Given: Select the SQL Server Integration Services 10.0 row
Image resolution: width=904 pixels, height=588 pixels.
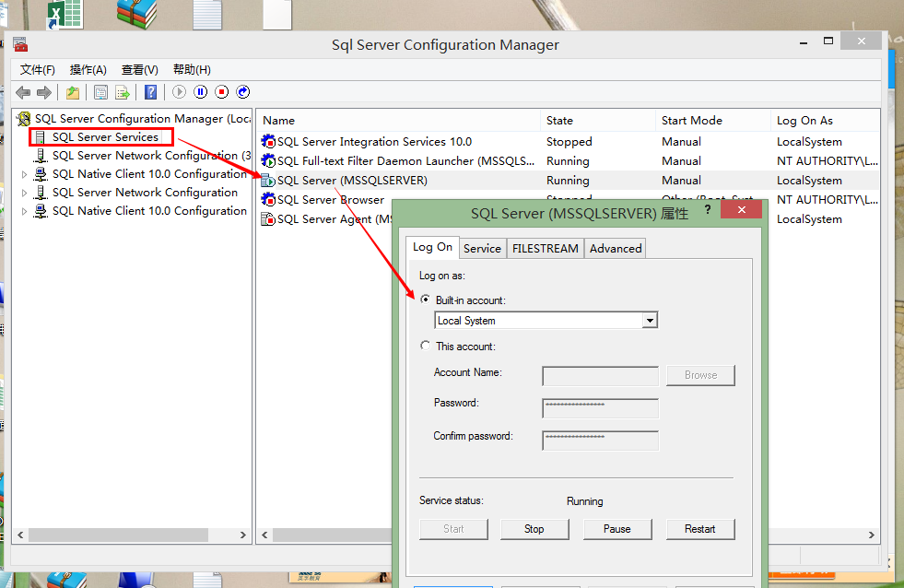Looking at the screenshot, I should [374, 142].
